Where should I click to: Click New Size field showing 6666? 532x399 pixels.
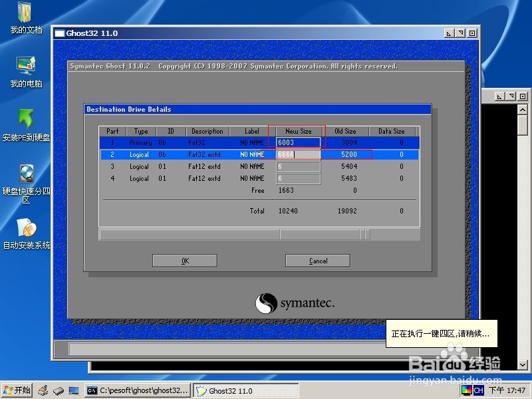tap(298, 155)
